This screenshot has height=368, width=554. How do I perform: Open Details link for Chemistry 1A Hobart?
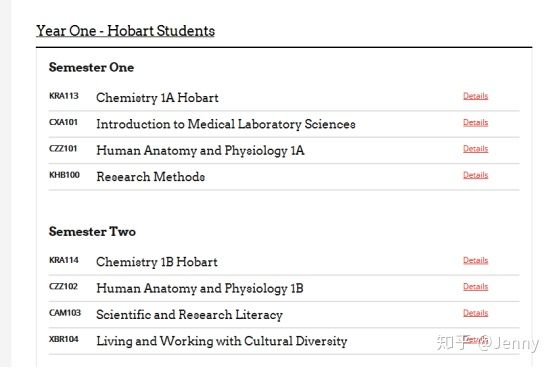tap(475, 96)
